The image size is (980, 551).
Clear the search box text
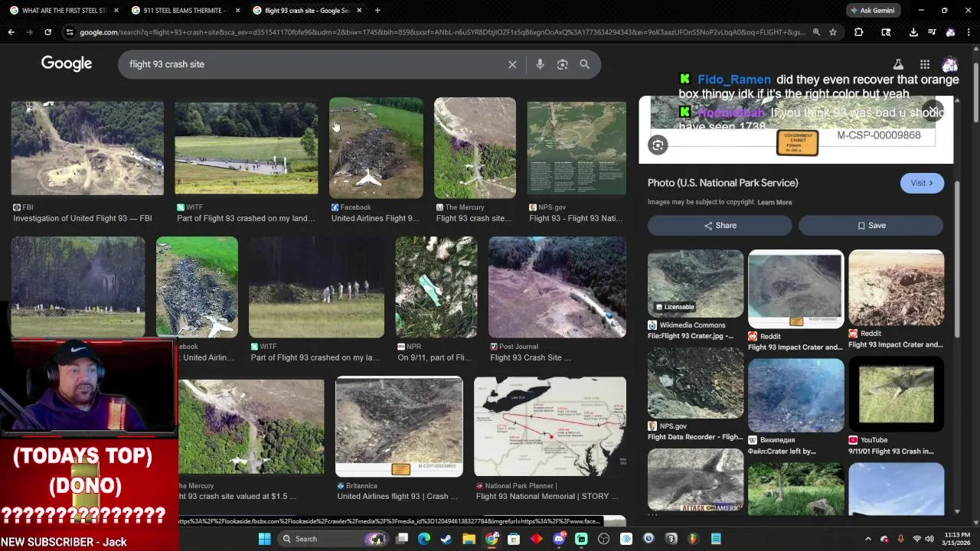pos(512,64)
